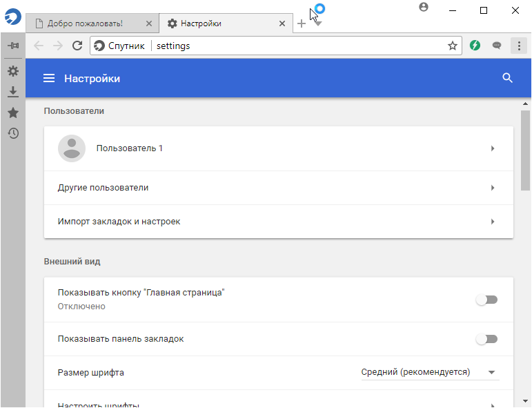Image resolution: width=532 pixels, height=408 pixels.
Task: Minimize the browser window
Action: 452,10
